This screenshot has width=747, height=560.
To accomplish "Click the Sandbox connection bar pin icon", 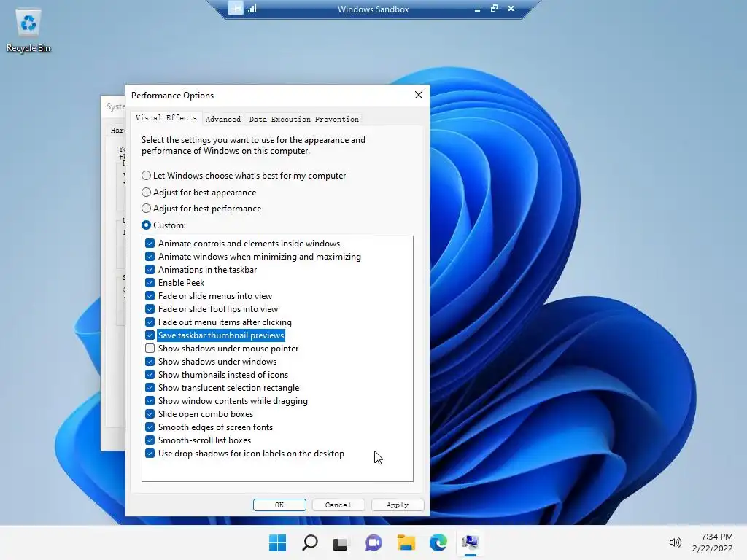I will (236, 8).
